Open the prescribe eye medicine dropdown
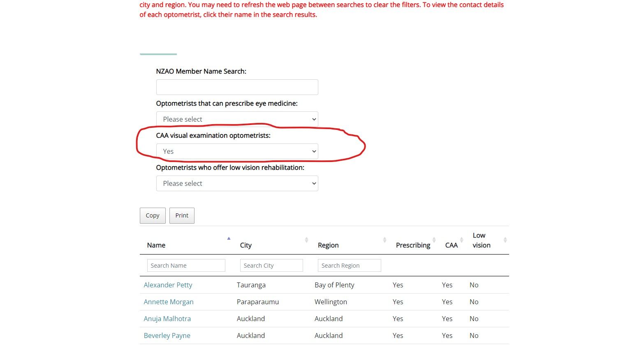This screenshot has width=644, height=347. pos(237,119)
